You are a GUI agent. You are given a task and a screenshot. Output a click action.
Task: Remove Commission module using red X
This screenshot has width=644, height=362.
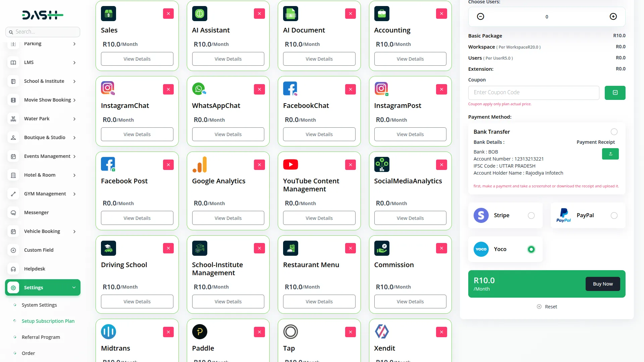441,248
